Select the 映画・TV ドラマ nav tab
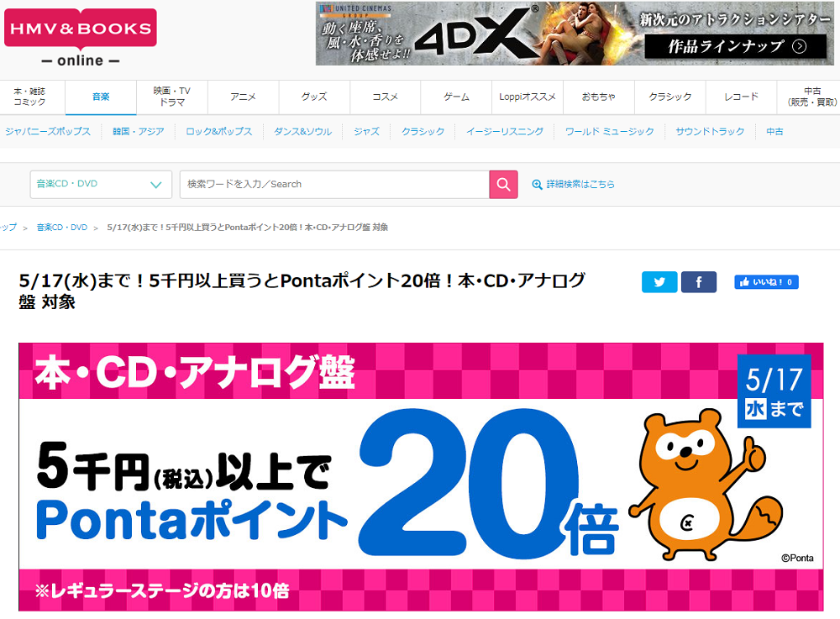This screenshot has height=619, width=840. point(172,97)
